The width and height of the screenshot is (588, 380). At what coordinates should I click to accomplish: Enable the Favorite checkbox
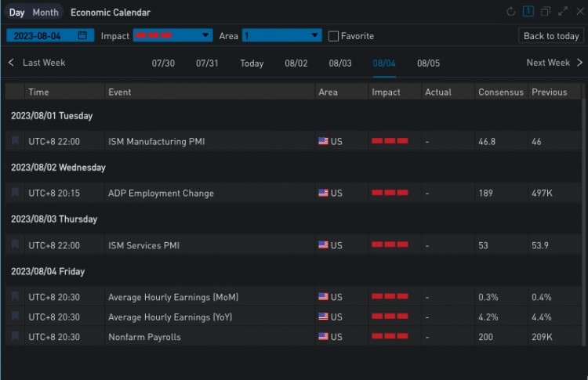(x=334, y=36)
